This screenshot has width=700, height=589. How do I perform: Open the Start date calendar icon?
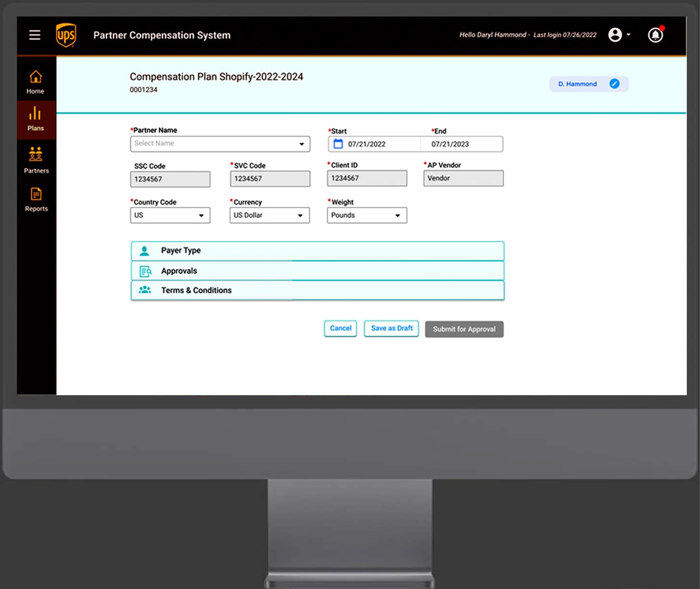coord(338,144)
